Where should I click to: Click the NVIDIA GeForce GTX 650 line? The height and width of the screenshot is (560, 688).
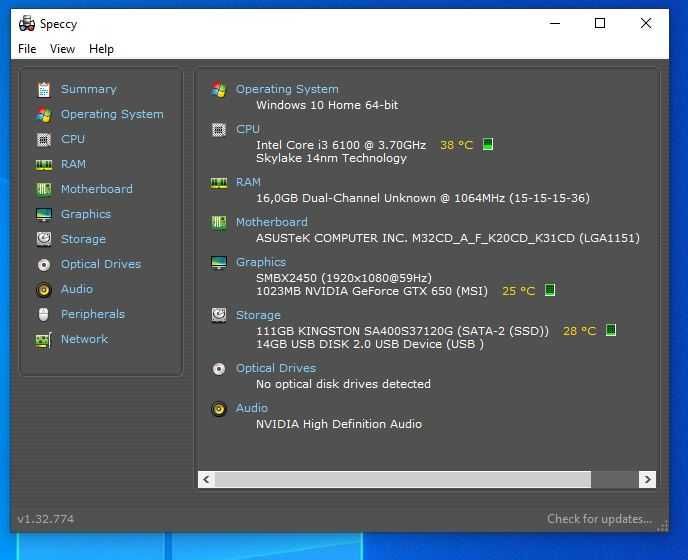pos(372,291)
